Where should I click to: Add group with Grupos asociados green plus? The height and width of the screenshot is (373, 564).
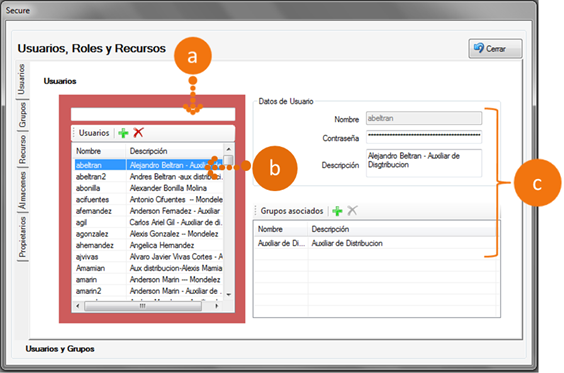coord(337,211)
